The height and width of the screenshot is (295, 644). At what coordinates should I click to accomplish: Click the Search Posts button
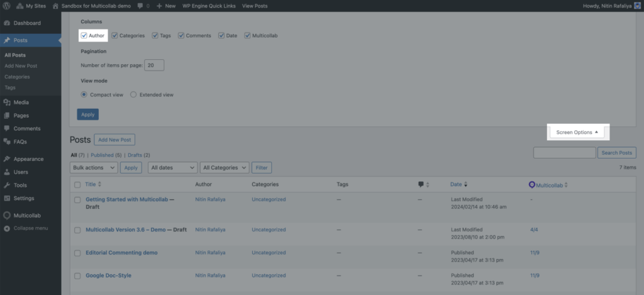click(617, 153)
